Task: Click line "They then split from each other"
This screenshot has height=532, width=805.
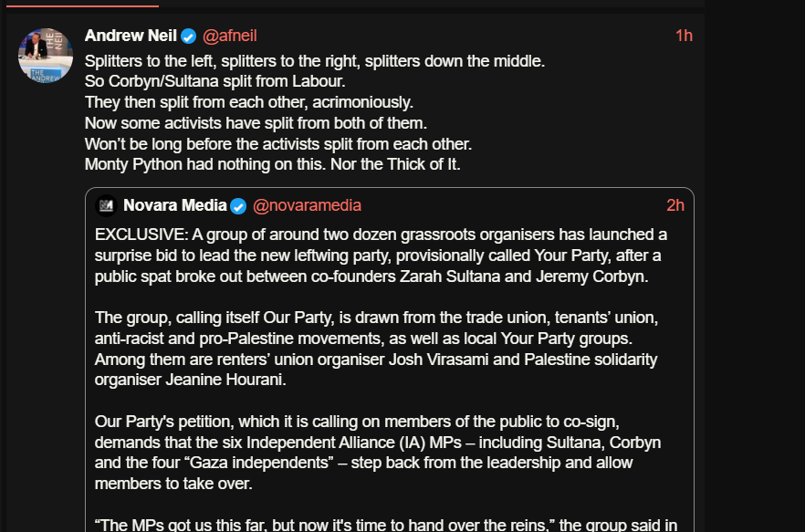Action: (249, 102)
